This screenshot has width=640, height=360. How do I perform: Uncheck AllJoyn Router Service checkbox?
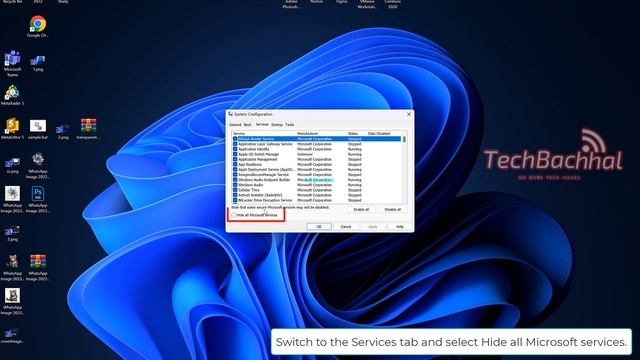click(235, 139)
